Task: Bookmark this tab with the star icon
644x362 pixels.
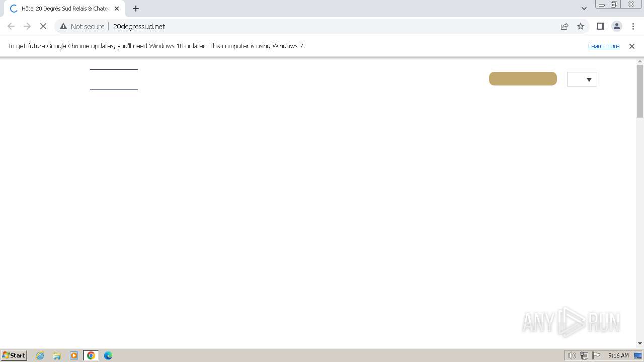Action: coord(581,26)
